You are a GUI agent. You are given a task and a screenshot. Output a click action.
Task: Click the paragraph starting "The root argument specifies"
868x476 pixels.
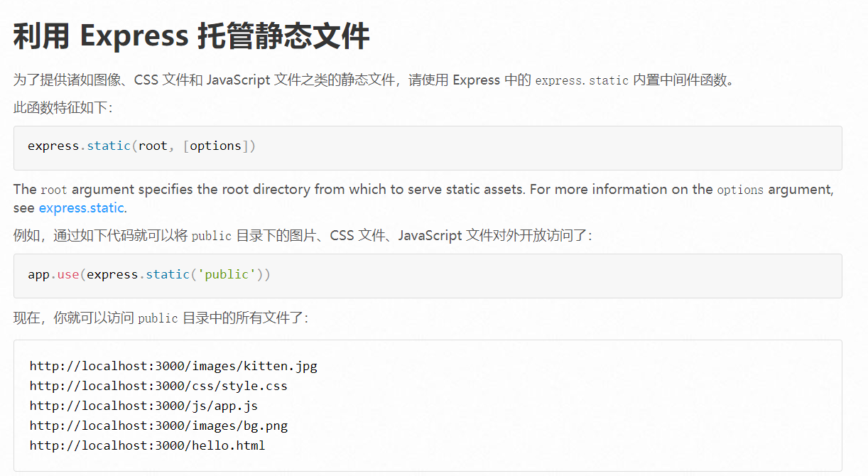[x=423, y=199]
